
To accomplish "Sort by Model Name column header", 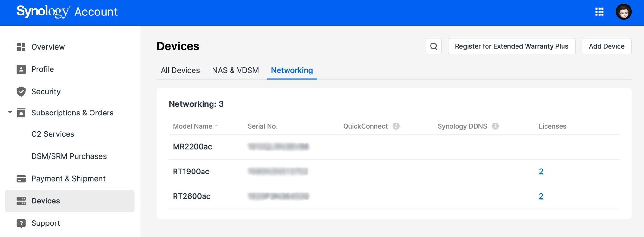I will pyautogui.click(x=193, y=126).
